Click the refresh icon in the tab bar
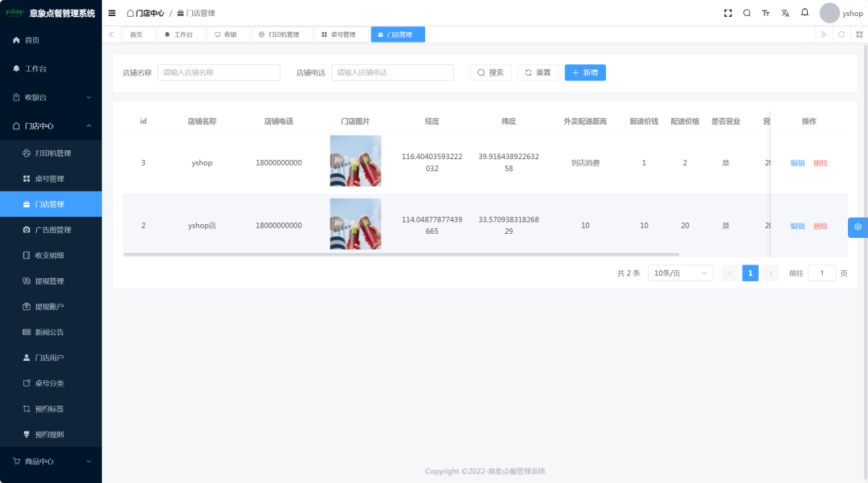 (841, 35)
